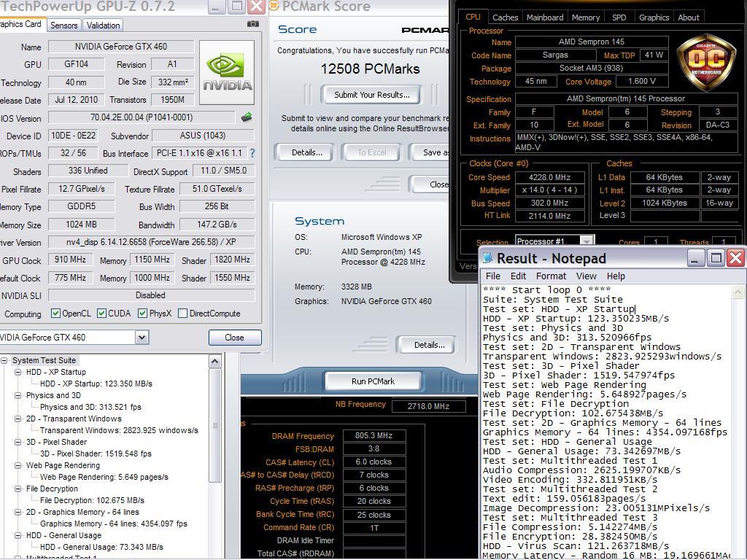747x560 pixels.
Task: Click the Save as button in PCMark
Action: point(429,152)
